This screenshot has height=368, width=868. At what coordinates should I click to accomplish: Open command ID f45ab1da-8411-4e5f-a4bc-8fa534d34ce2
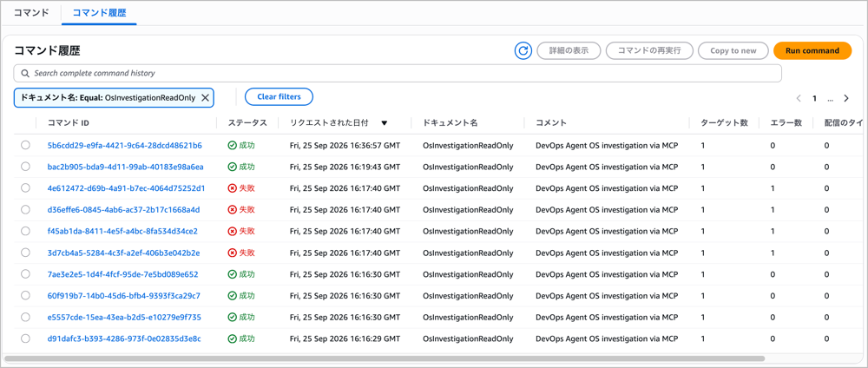coord(123,232)
